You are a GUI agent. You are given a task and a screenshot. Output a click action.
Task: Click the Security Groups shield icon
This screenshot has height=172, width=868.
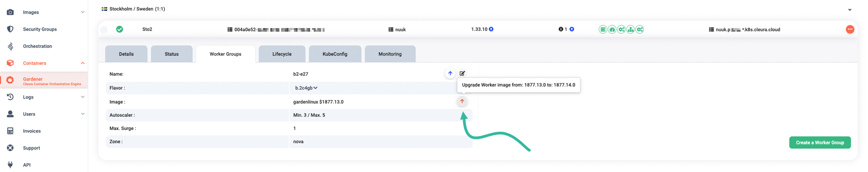point(10,29)
